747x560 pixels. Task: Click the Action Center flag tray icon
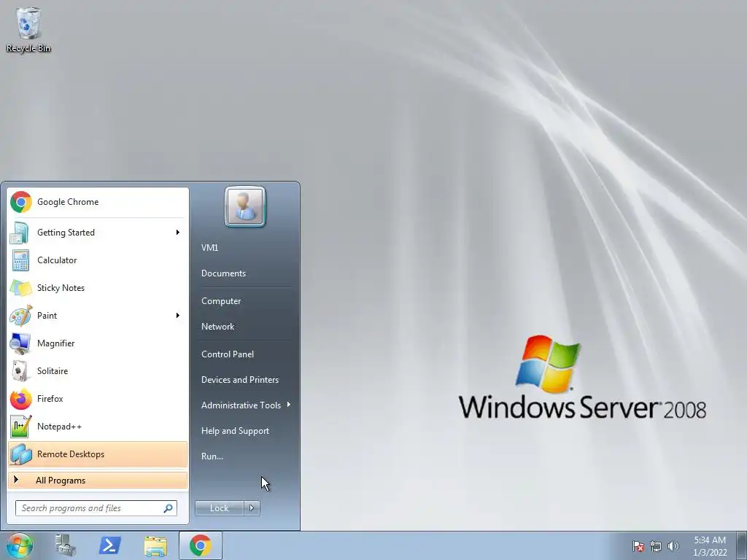[638, 547]
